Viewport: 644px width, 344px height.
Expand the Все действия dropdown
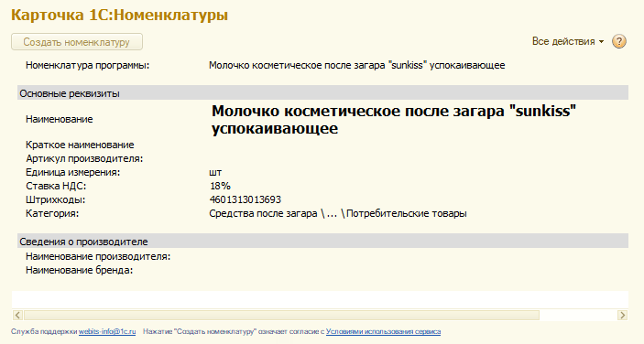(568, 41)
